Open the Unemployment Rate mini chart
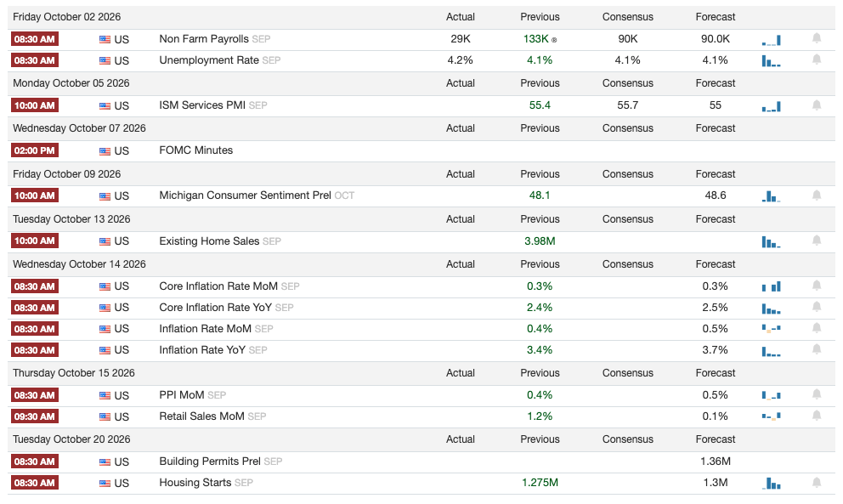The image size is (843, 504). pyautogui.click(x=771, y=61)
